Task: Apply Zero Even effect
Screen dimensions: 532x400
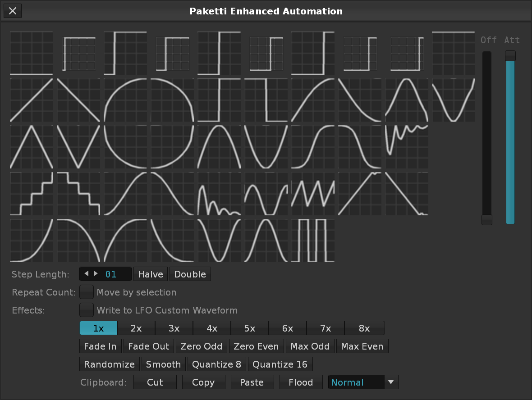Action: point(256,346)
